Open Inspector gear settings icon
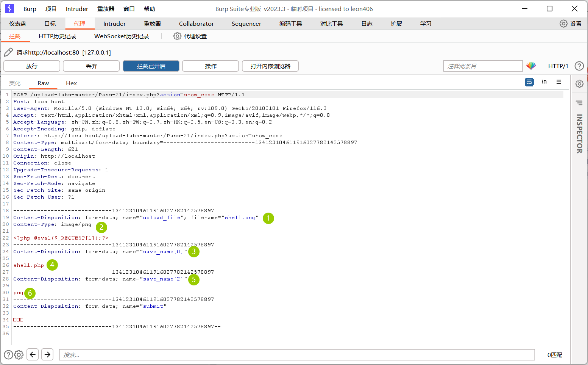 579,84
